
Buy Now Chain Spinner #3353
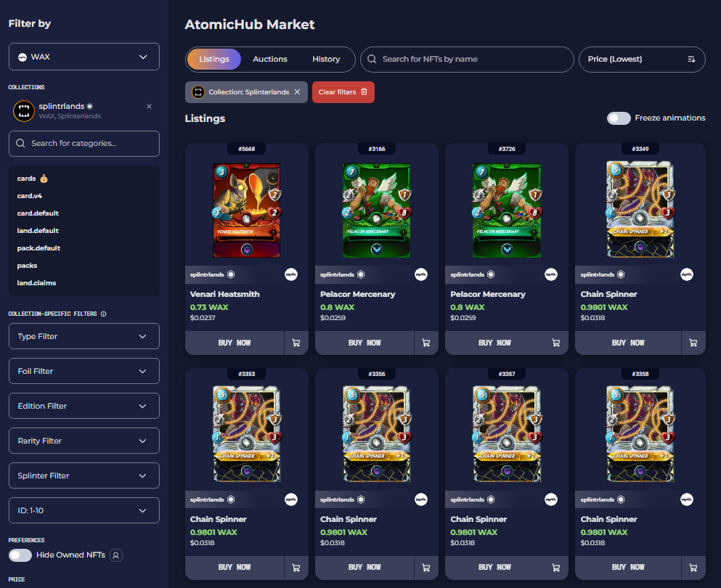235,568
